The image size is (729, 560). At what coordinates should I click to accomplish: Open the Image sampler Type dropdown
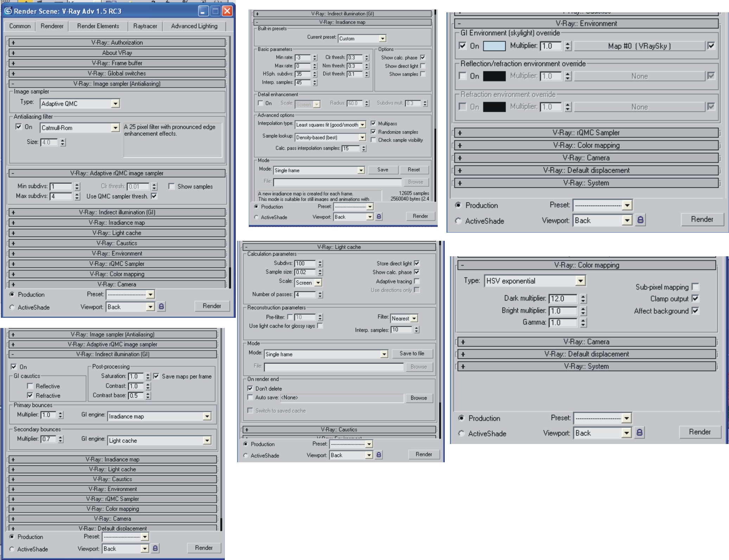(115, 104)
